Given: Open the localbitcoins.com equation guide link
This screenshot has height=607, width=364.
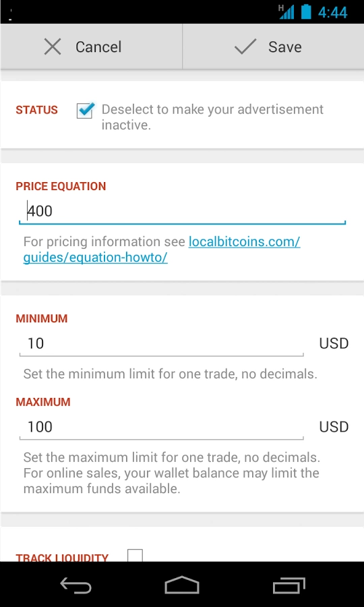Looking at the screenshot, I should coord(162,250).
